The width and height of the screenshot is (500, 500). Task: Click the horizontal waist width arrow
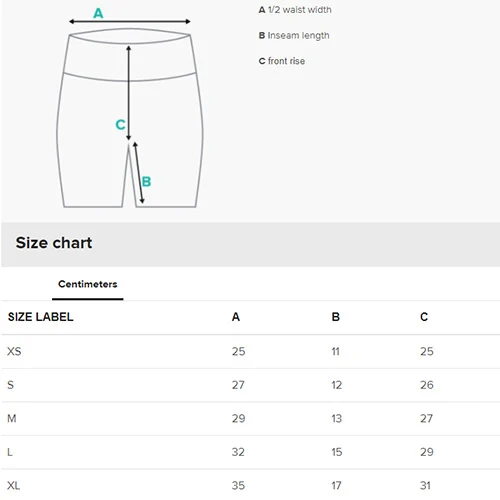tap(130, 22)
